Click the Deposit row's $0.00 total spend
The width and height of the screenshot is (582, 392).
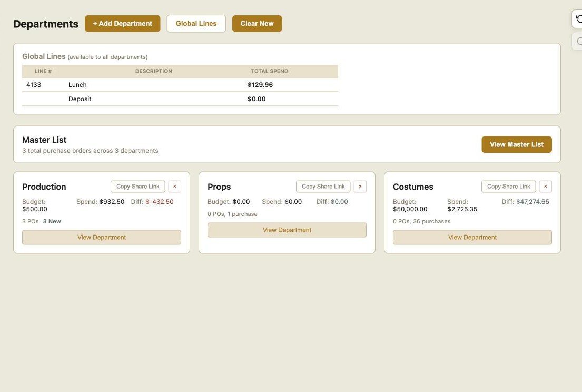point(257,99)
